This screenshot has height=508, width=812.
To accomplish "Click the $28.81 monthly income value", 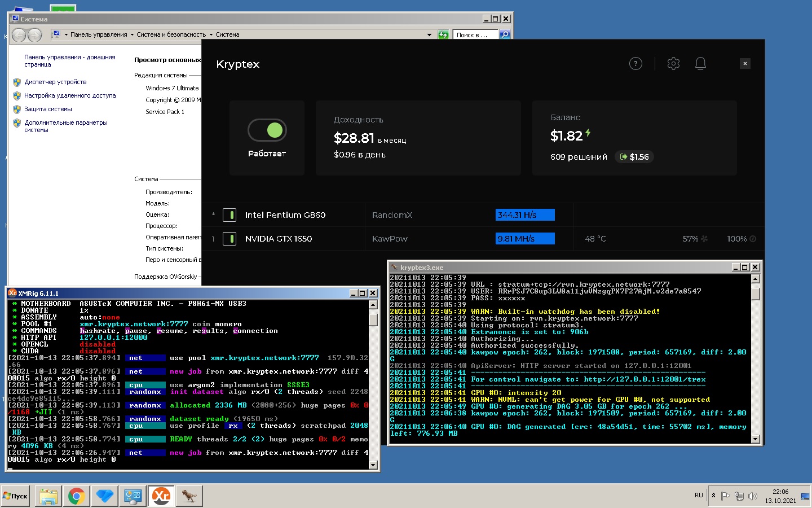I will pyautogui.click(x=354, y=138).
